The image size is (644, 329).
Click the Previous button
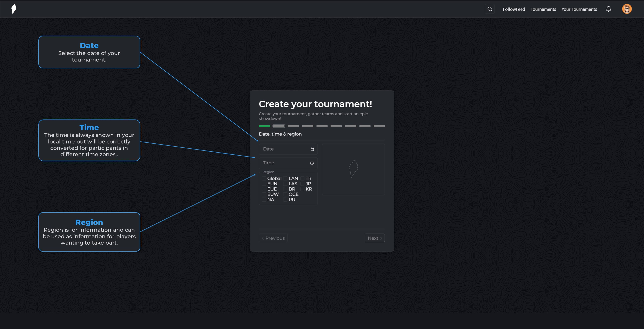click(273, 238)
